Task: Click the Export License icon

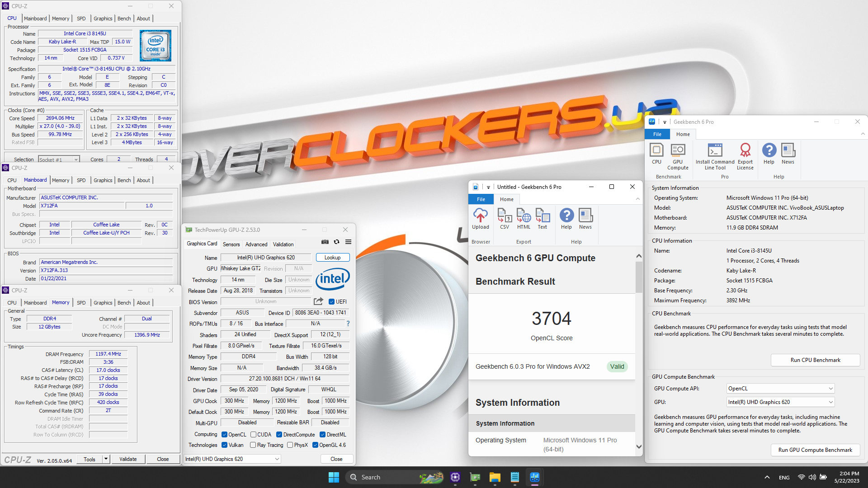Action: coord(745,157)
